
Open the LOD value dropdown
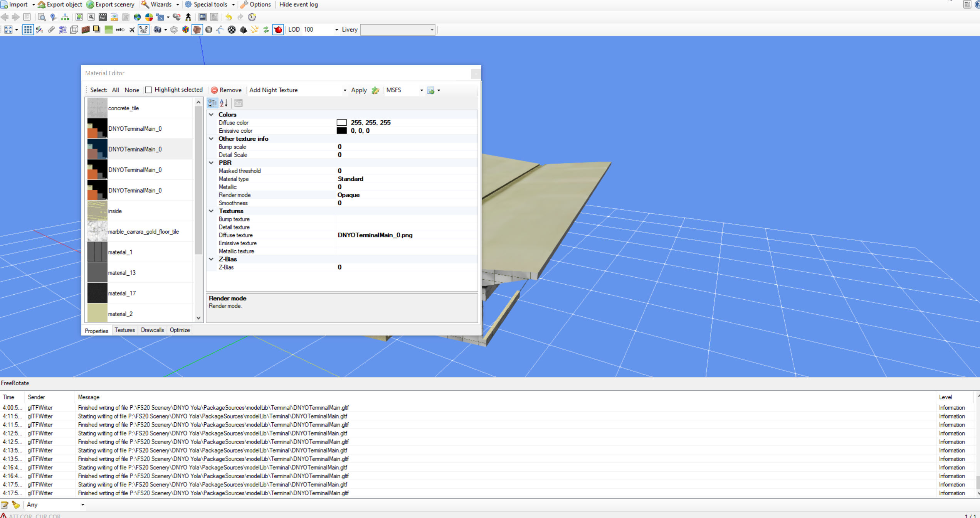(x=336, y=30)
